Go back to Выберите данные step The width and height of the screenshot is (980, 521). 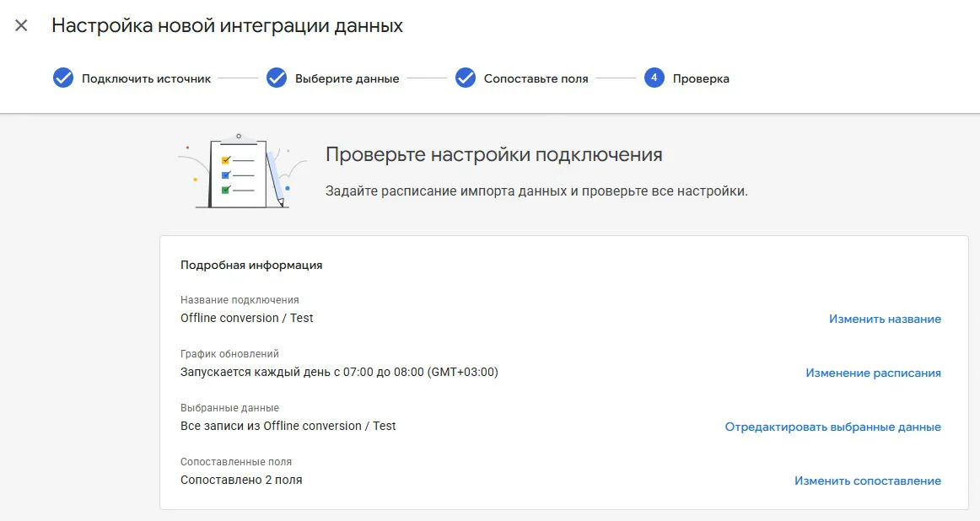click(x=347, y=78)
